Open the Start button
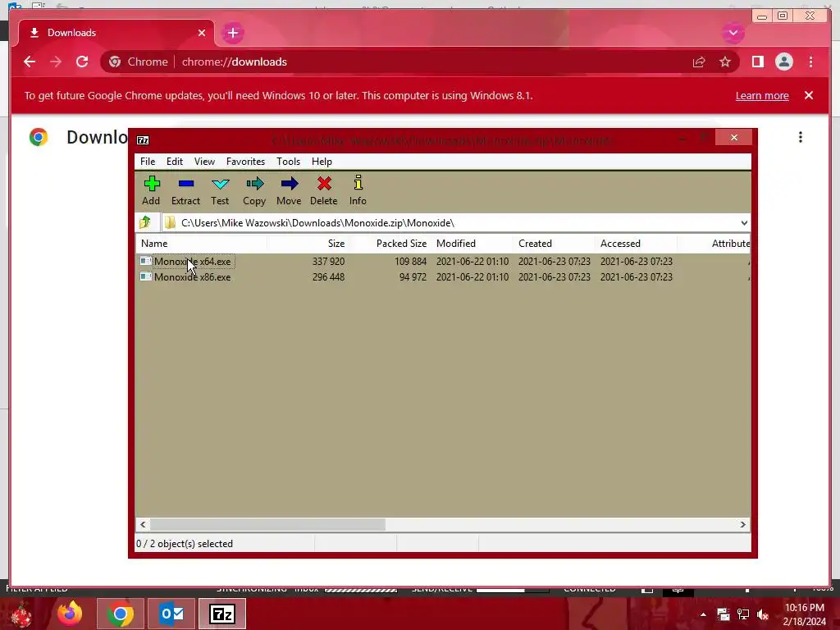 [x=21, y=614]
